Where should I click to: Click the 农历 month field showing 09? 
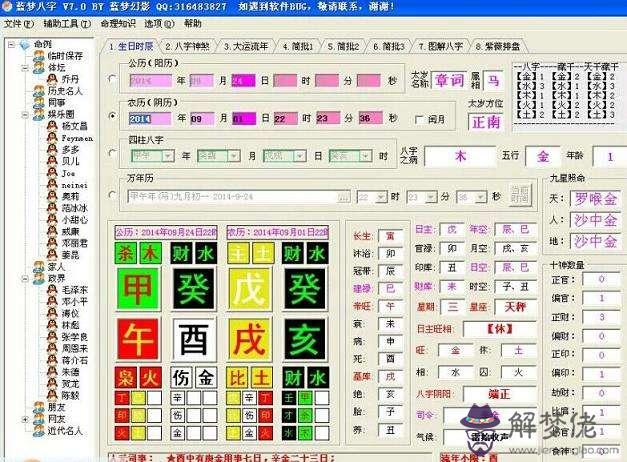tap(202, 119)
